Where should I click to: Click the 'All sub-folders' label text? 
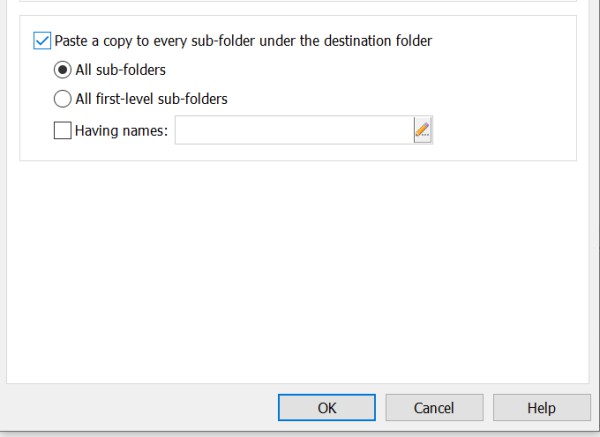point(121,70)
